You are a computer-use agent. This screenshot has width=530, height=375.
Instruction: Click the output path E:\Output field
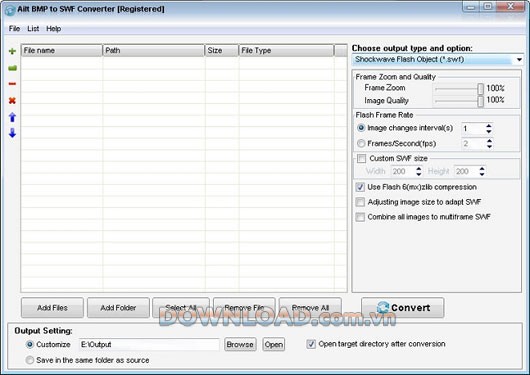coord(149,345)
